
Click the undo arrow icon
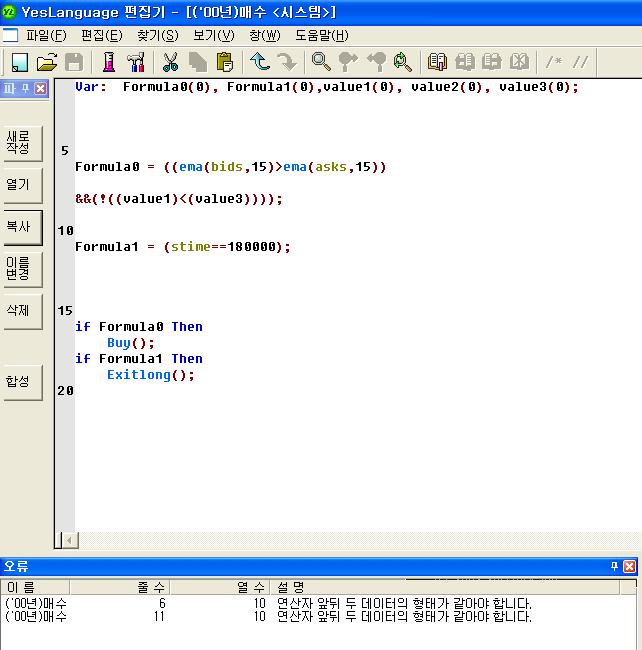pos(260,62)
